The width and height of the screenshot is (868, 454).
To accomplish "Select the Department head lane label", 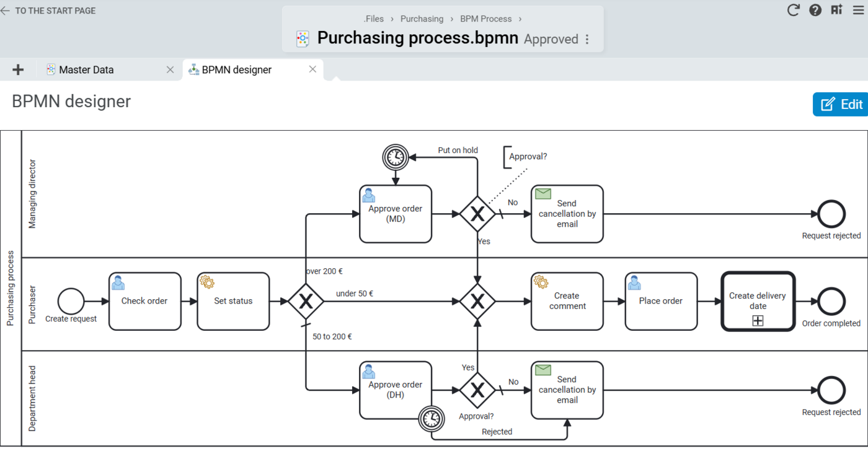I will coord(33,398).
